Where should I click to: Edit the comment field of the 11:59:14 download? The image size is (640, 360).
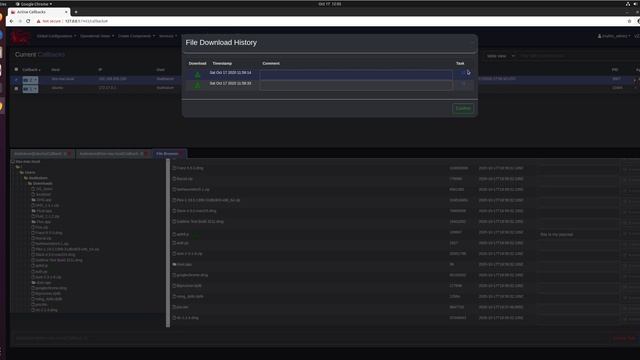[x=356, y=74]
